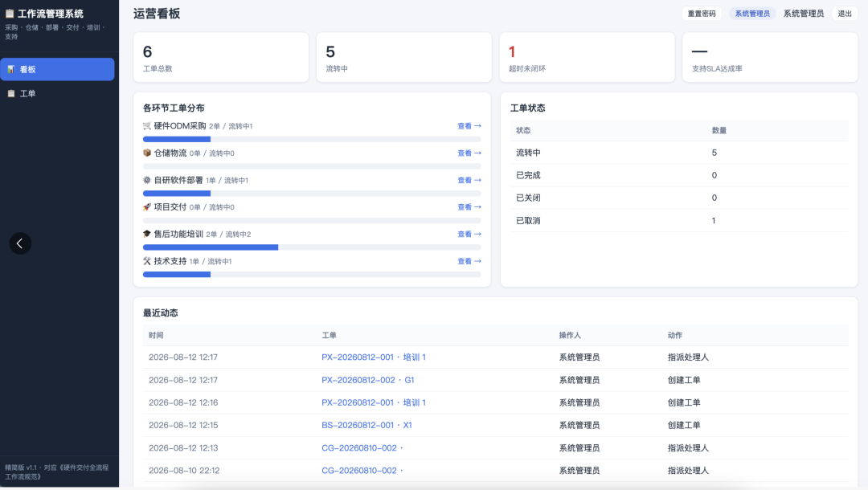868x490 pixels.
Task: Open work order BS-20260812-001 · X1
Action: coord(366,425)
